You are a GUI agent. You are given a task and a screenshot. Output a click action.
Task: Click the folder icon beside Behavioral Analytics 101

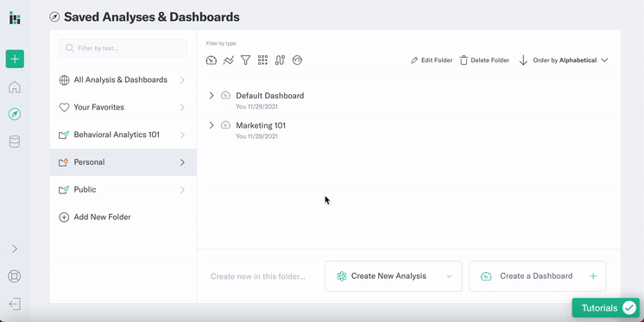click(64, 135)
